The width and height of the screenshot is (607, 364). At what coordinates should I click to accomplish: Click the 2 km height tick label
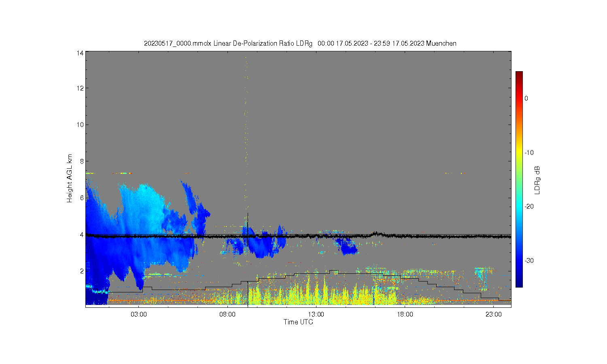82,271
